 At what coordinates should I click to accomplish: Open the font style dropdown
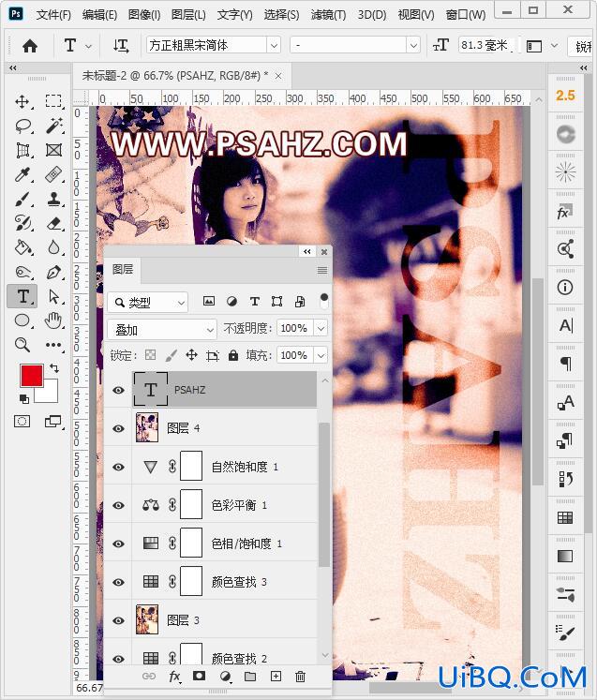[413, 46]
